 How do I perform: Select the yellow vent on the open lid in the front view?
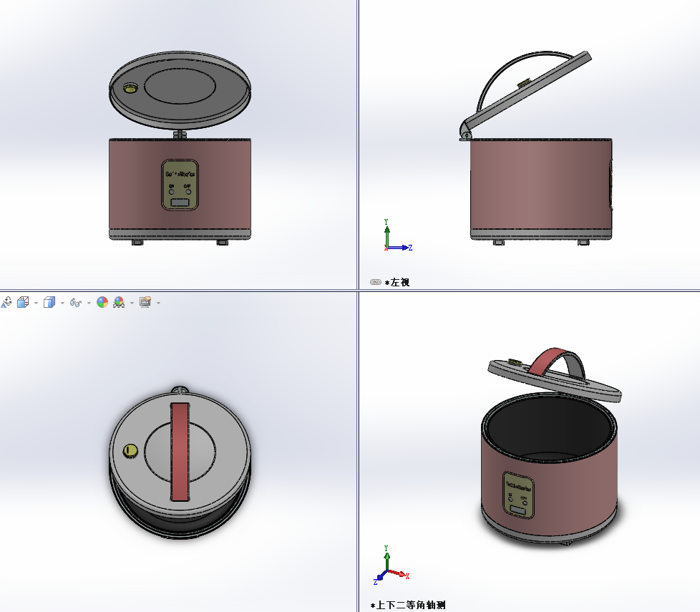pyautogui.click(x=130, y=87)
